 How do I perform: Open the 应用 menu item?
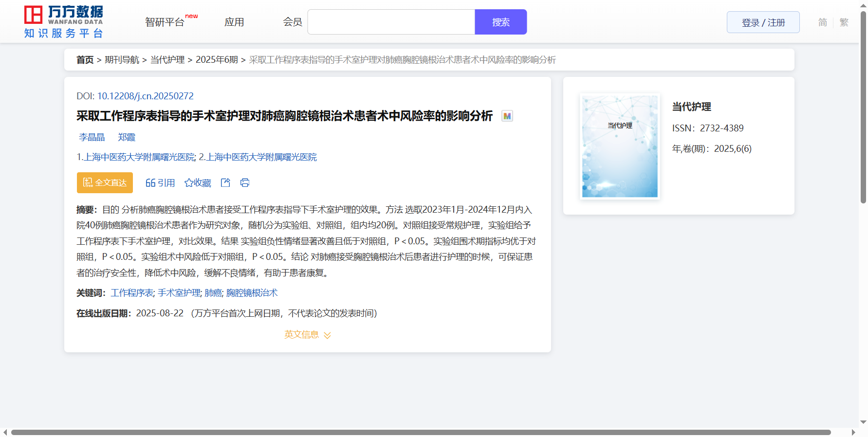click(234, 22)
